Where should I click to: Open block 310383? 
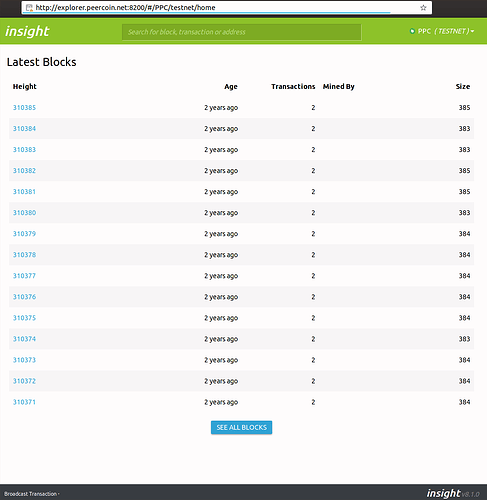[x=24, y=150]
